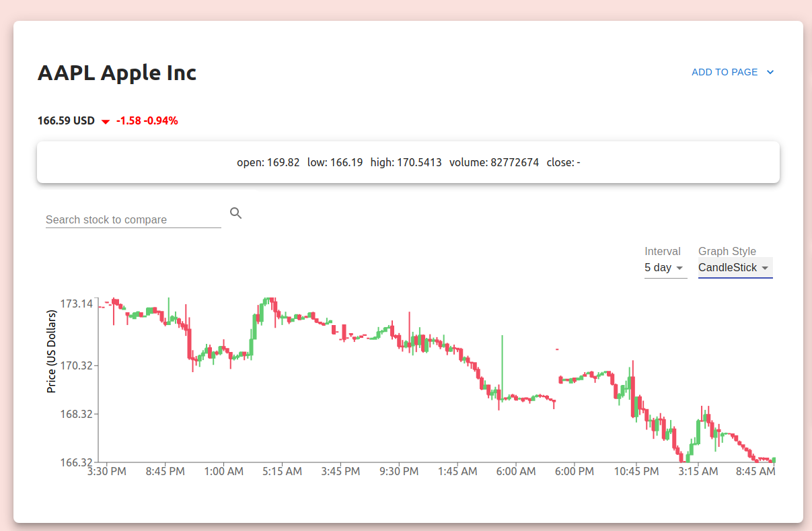This screenshot has height=531, width=812.
Task: Click the chevron beside ADD TO PAGE
Action: [x=770, y=72]
